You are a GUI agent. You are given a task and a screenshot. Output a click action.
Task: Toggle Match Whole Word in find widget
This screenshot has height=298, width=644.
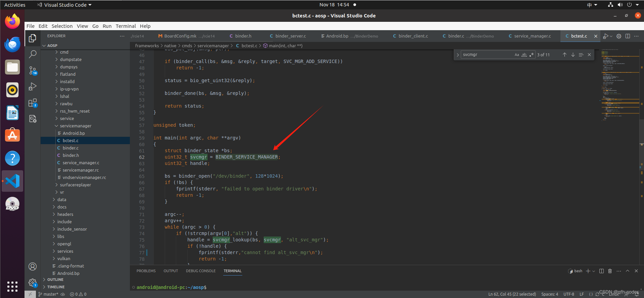pyautogui.click(x=524, y=55)
